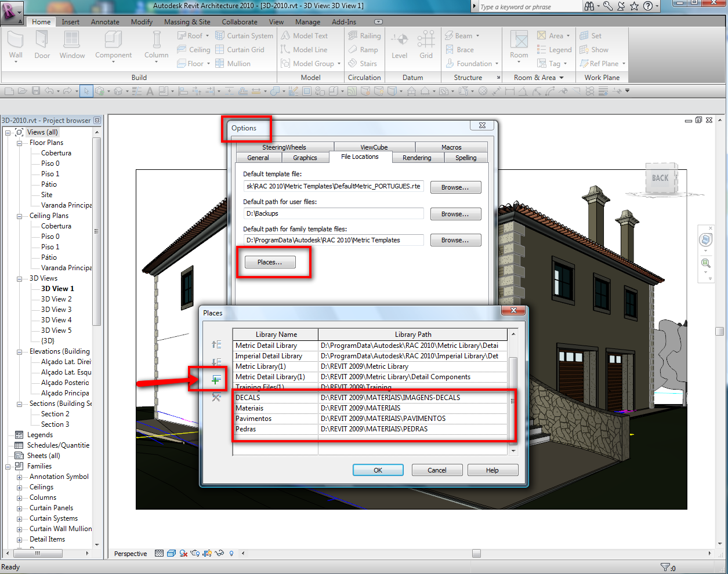Image resolution: width=728 pixels, height=574 pixels.
Task: Click the ViewCube BACK face
Action: click(660, 179)
